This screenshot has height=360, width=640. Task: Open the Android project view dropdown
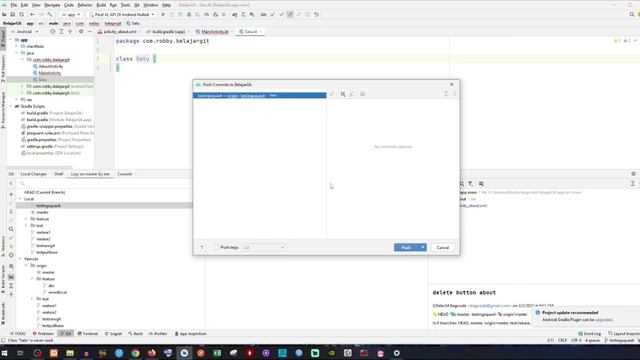point(25,31)
